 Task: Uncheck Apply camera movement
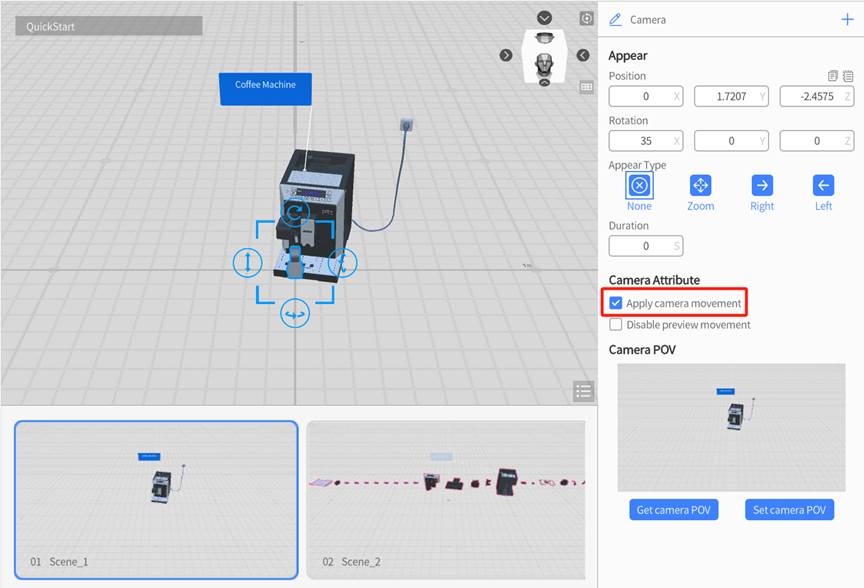click(616, 303)
